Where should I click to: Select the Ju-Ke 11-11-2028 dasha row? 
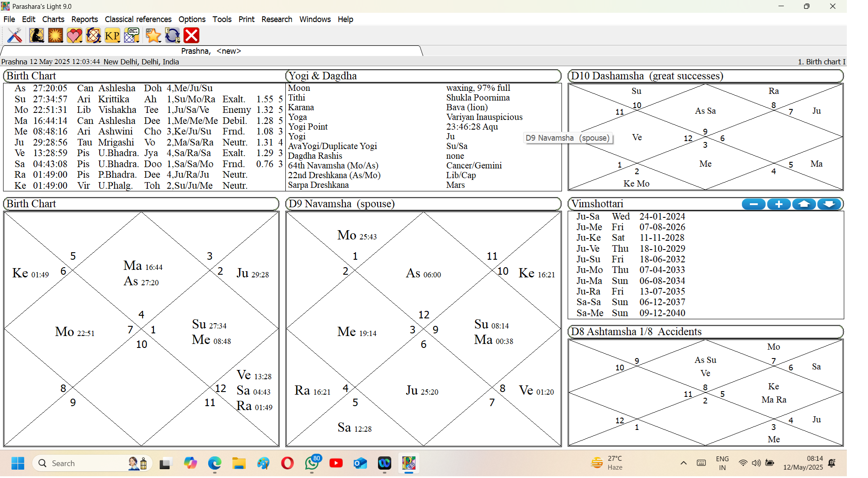pyautogui.click(x=631, y=238)
